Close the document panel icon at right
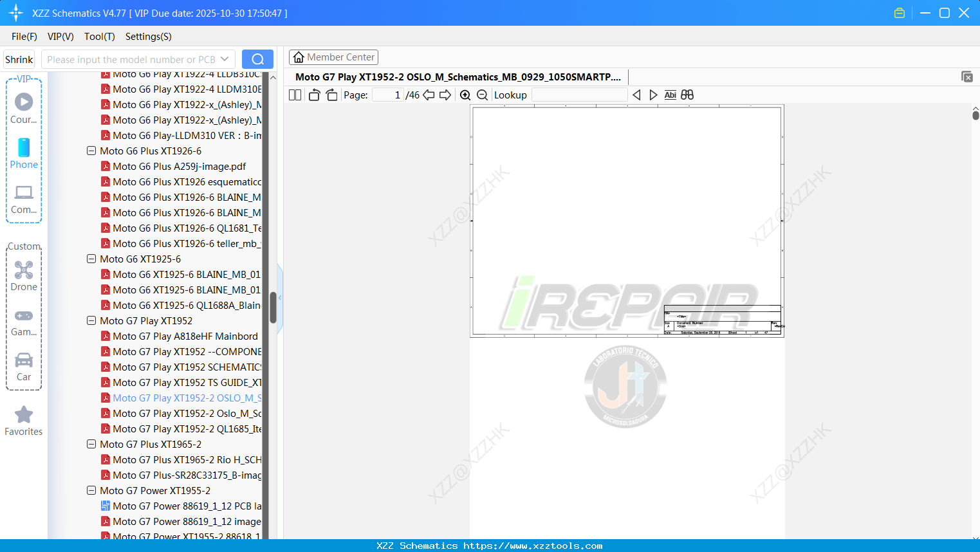This screenshot has width=980, height=552. point(967,77)
